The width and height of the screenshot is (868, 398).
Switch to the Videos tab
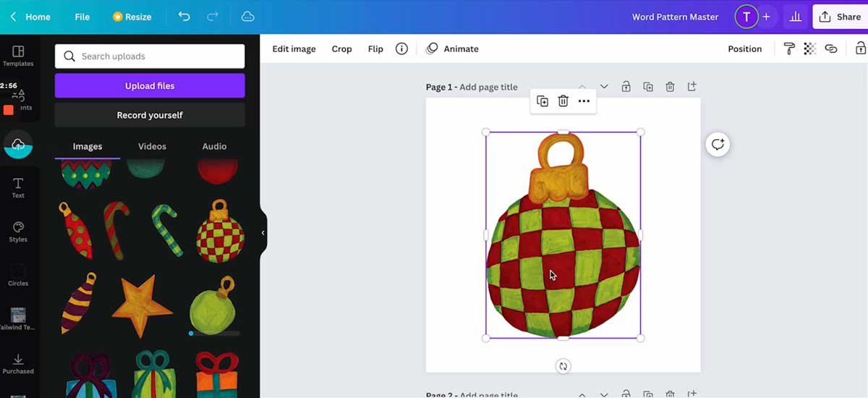[x=152, y=146]
